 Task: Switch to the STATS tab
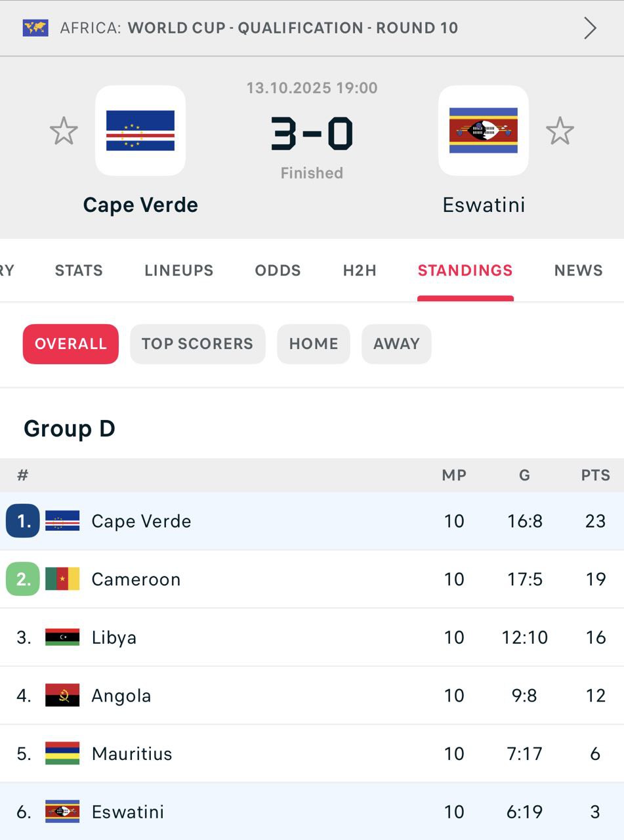pos(79,270)
